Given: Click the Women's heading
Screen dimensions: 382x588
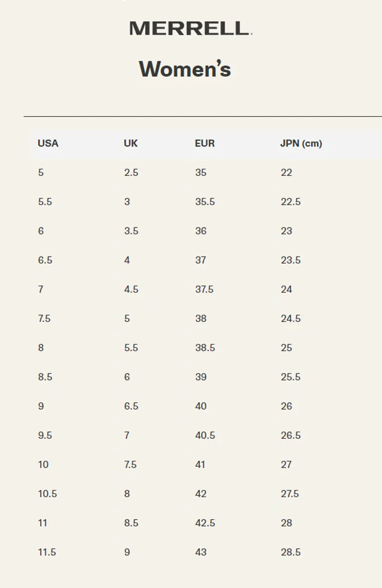Looking at the screenshot, I should [x=185, y=69].
